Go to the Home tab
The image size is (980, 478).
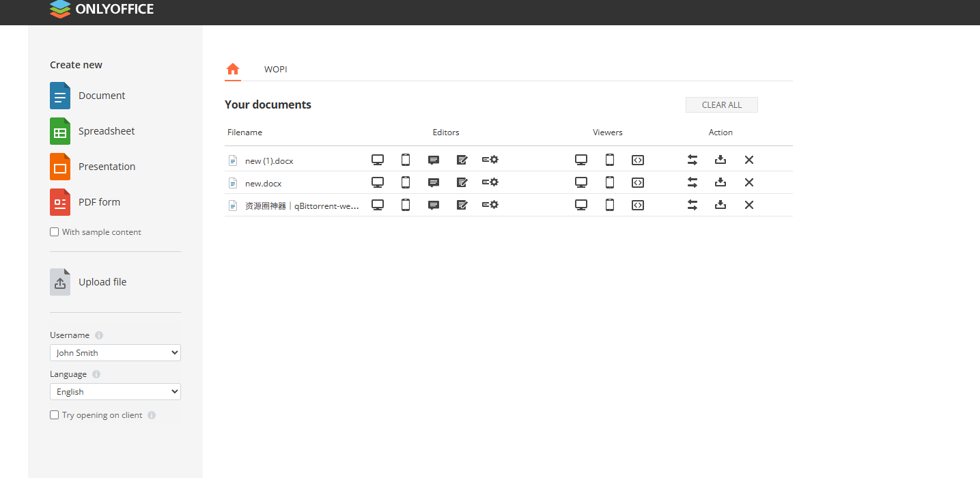[x=233, y=69]
